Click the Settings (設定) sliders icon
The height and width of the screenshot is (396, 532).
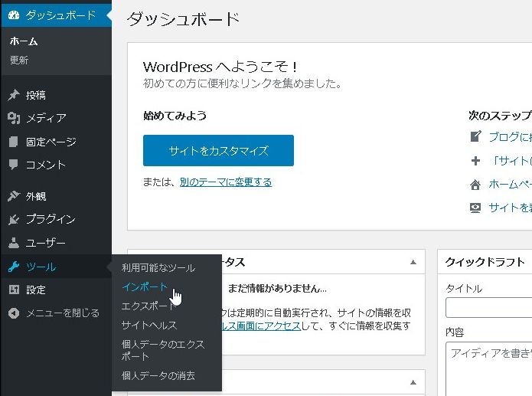(x=14, y=290)
